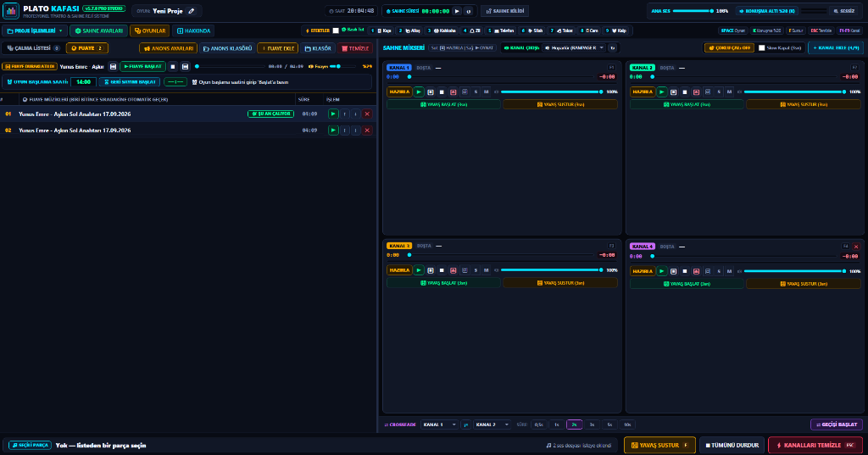868x455 pixels.
Task: Open the Proje İşlemleri dropdown
Action: [x=34, y=31]
